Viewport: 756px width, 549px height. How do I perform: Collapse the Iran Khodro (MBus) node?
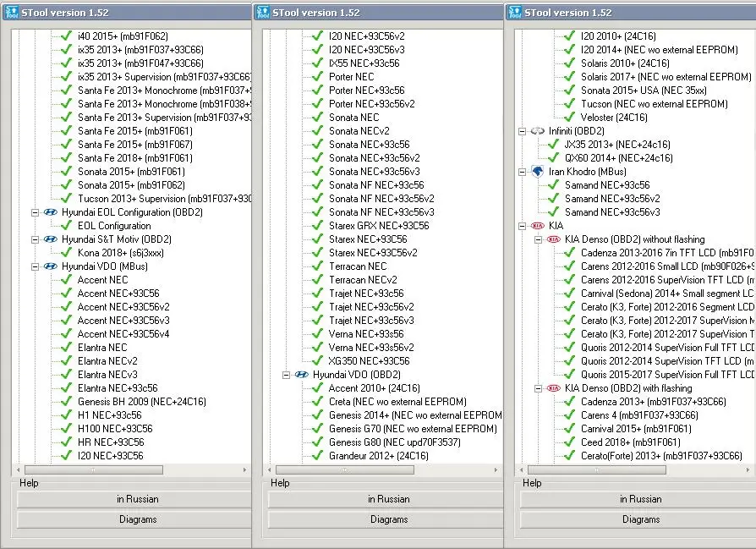[x=522, y=172]
